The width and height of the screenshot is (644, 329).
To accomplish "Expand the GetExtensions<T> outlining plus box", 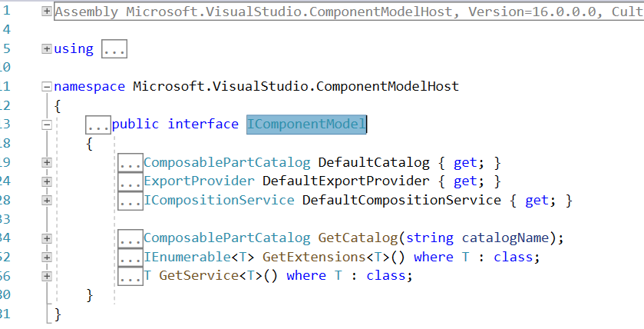I will tap(47, 257).
